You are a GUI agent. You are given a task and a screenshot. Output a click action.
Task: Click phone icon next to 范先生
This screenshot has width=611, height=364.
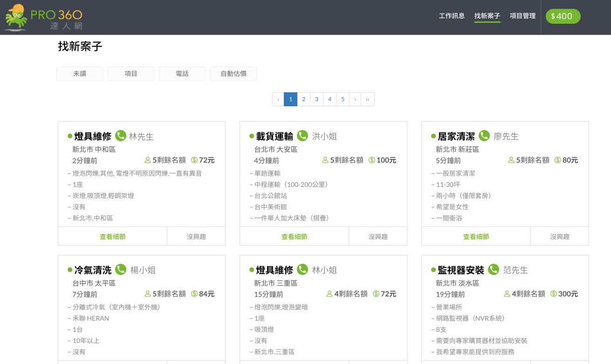click(x=494, y=269)
